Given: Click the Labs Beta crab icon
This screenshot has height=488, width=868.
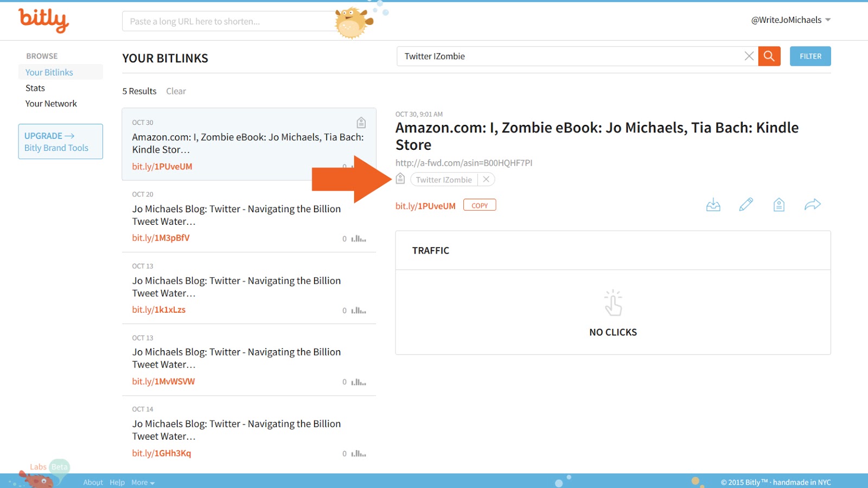Looking at the screenshot, I should click(x=38, y=479).
